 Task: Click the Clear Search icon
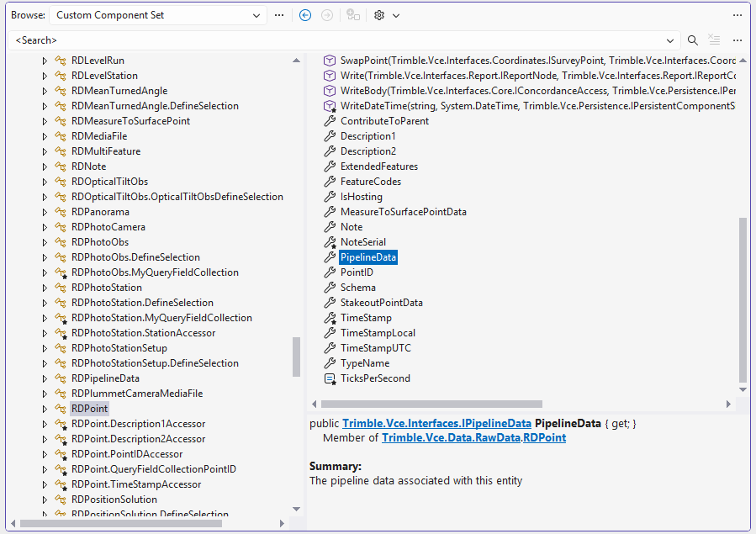coord(714,40)
